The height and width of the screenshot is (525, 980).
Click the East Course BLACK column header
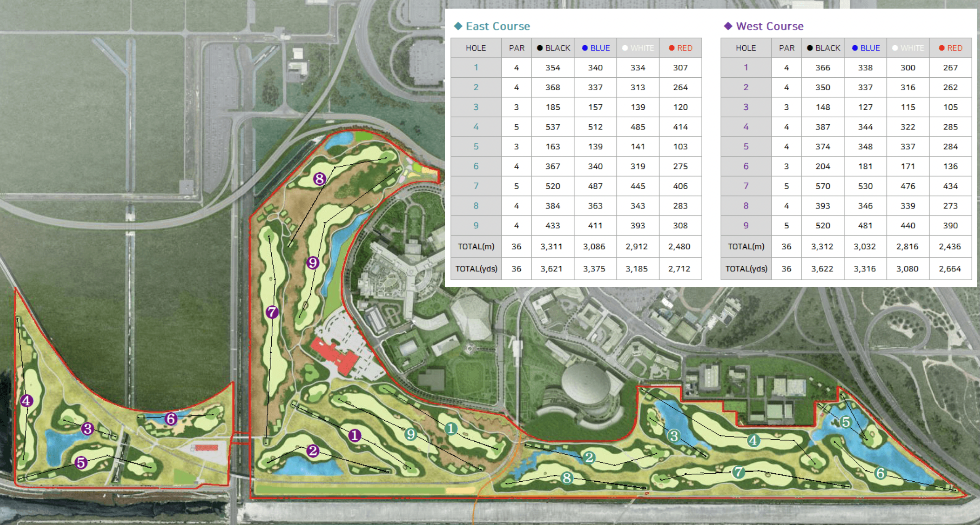553,48
